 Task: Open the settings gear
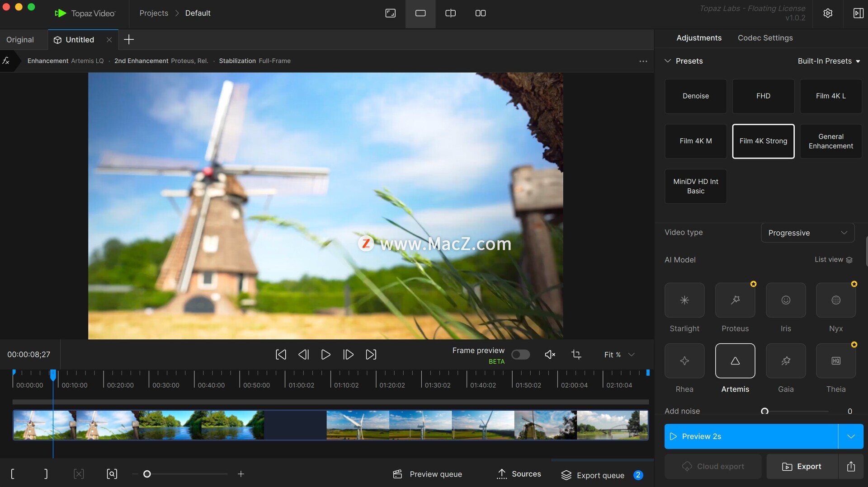[x=828, y=13]
